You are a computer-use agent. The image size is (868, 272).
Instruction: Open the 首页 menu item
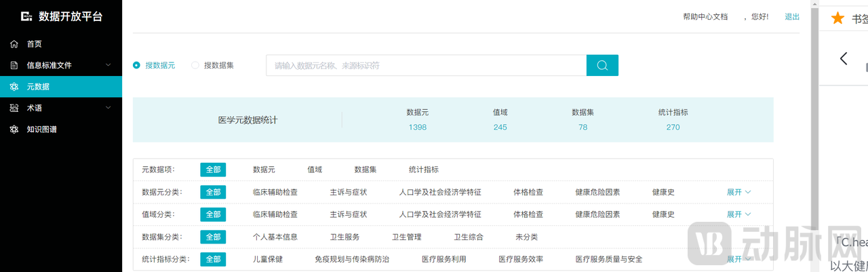tap(35, 44)
